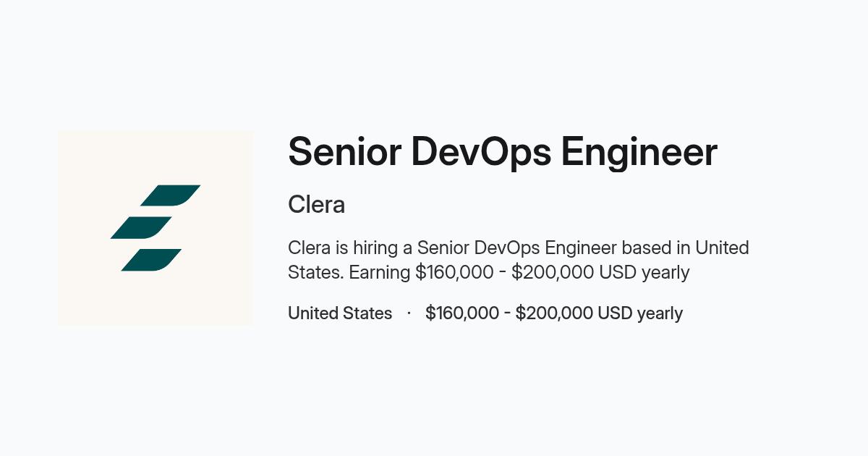
Task: Select the United States location label
Action: coord(340,313)
